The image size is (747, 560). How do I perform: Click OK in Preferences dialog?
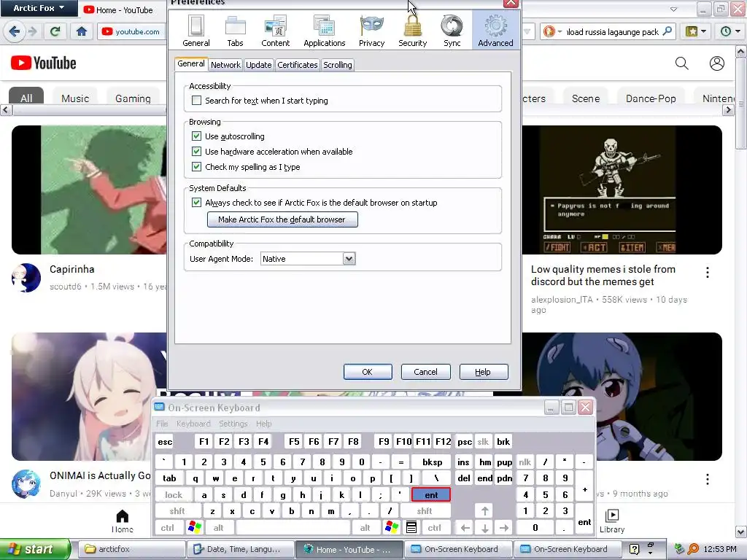pos(368,372)
